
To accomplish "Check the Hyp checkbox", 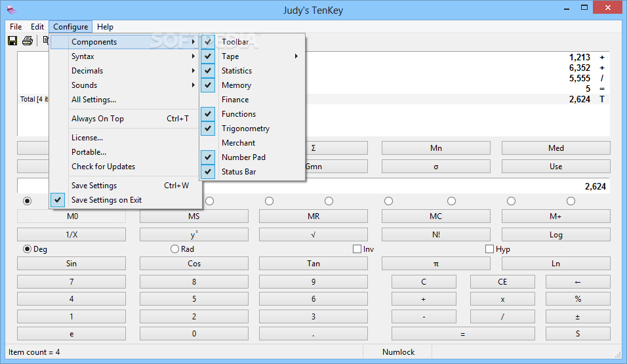I will point(489,249).
